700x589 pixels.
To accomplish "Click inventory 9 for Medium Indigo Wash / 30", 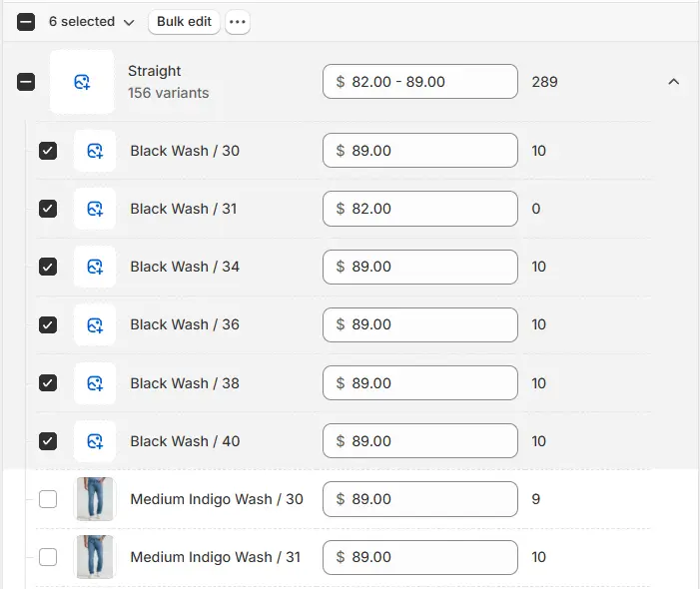I will (x=536, y=499).
